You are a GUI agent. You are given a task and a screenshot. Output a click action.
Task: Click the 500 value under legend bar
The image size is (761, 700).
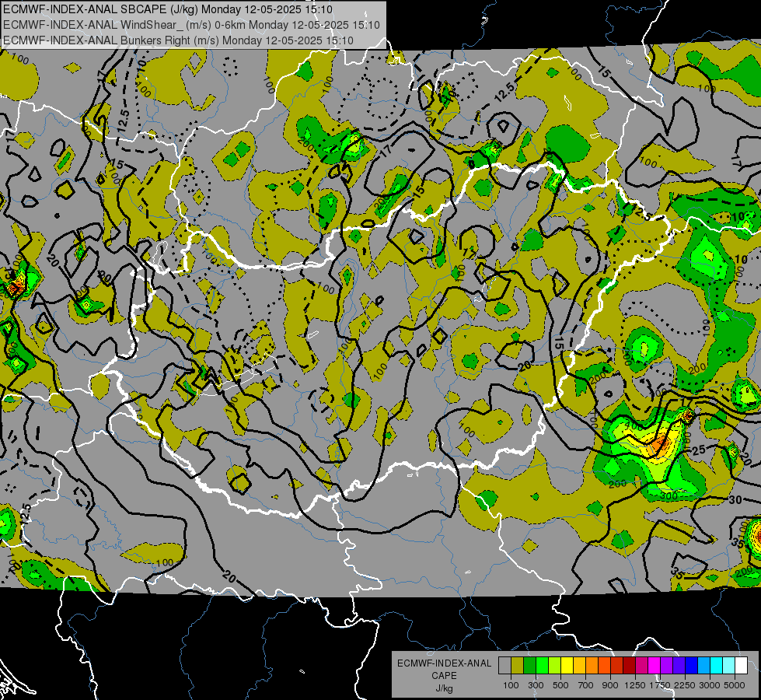[x=560, y=685]
